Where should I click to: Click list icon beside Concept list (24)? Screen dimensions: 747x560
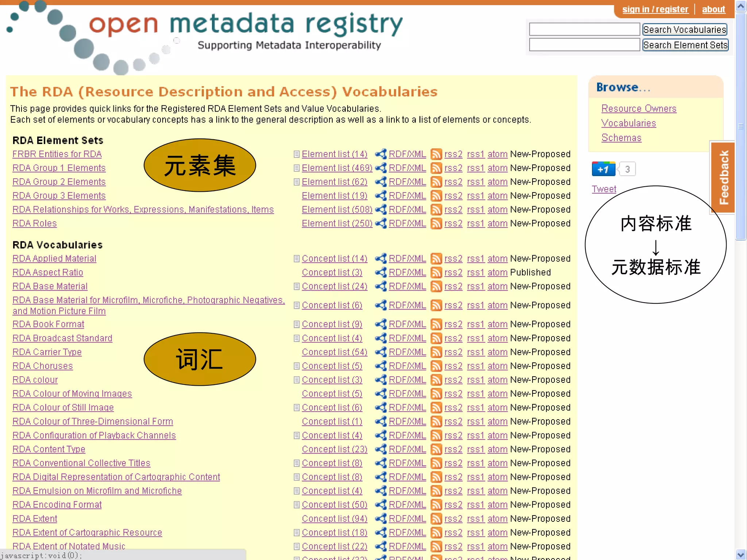(297, 287)
